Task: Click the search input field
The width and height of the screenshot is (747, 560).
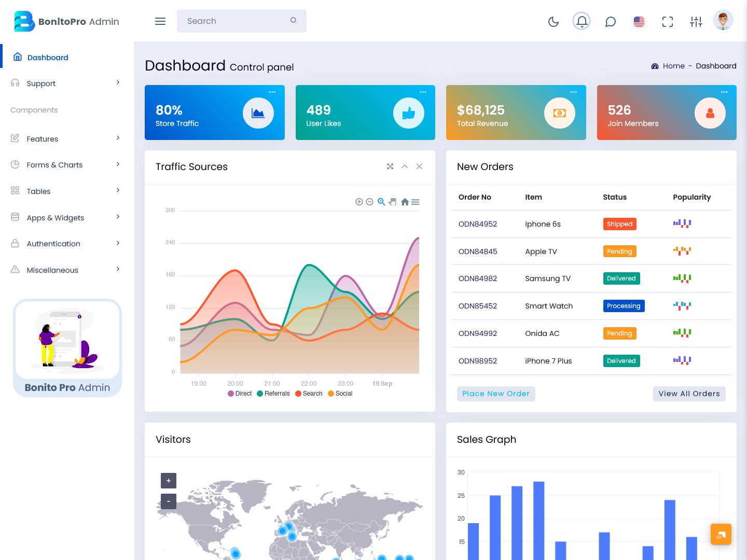Action: (233, 21)
